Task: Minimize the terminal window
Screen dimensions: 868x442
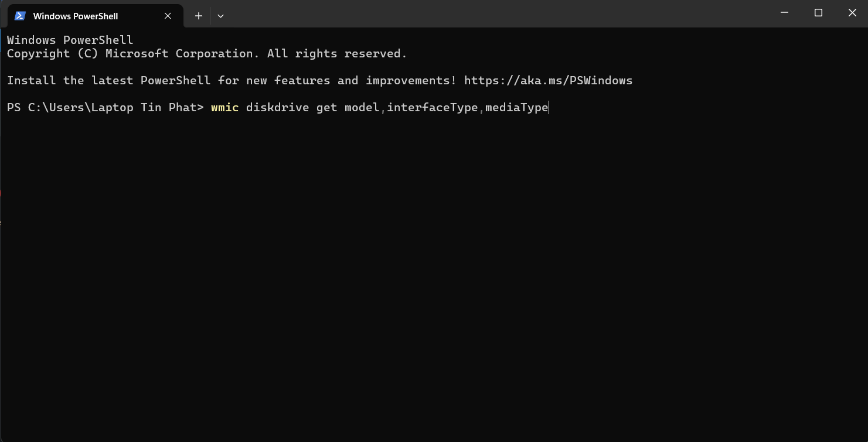Action: [x=784, y=13]
